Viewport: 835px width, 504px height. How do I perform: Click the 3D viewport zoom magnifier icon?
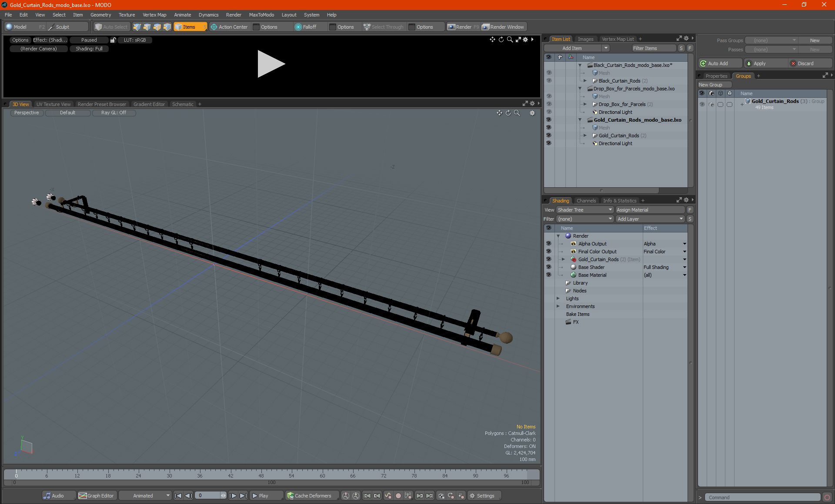tap(517, 113)
